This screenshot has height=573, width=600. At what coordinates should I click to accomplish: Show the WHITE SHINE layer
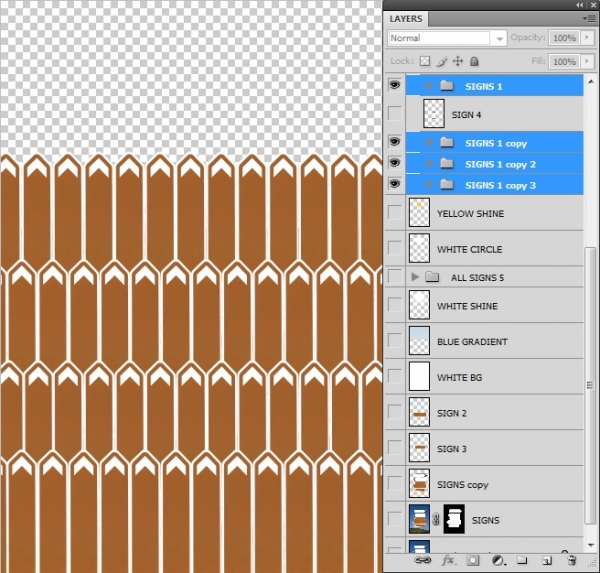[x=395, y=305]
